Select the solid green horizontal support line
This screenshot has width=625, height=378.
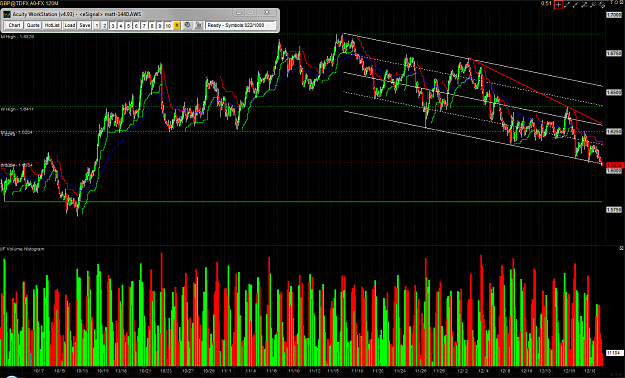[x=303, y=202]
